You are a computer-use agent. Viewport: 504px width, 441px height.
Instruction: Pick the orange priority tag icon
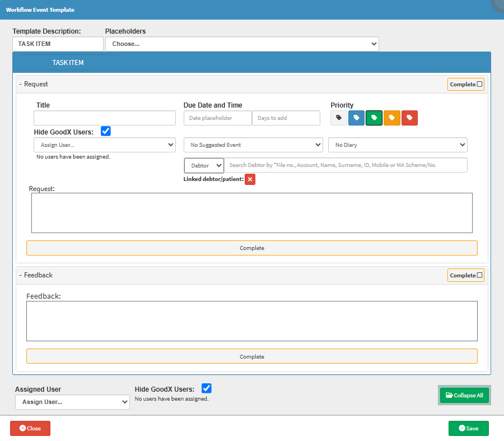click(392, 118)
